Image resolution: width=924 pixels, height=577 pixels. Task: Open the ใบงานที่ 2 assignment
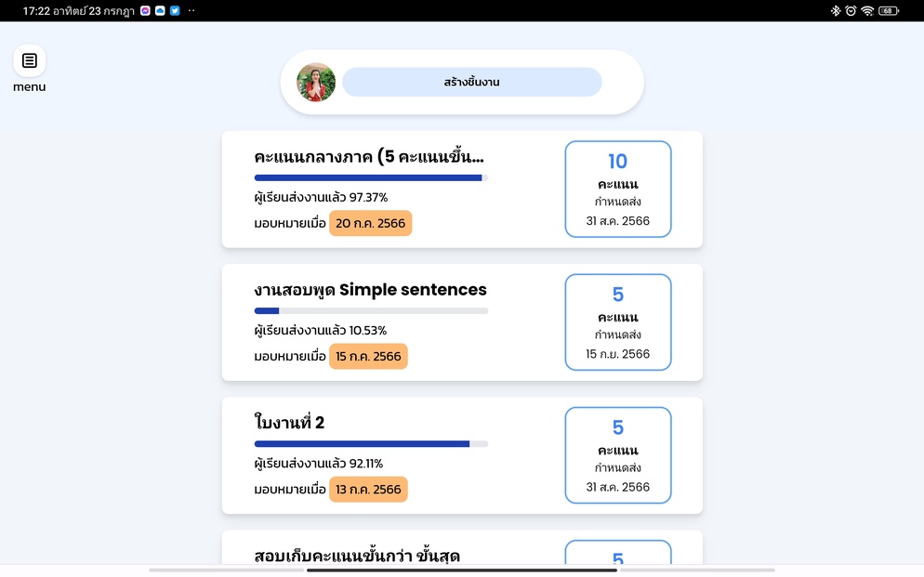pos(289,423)
